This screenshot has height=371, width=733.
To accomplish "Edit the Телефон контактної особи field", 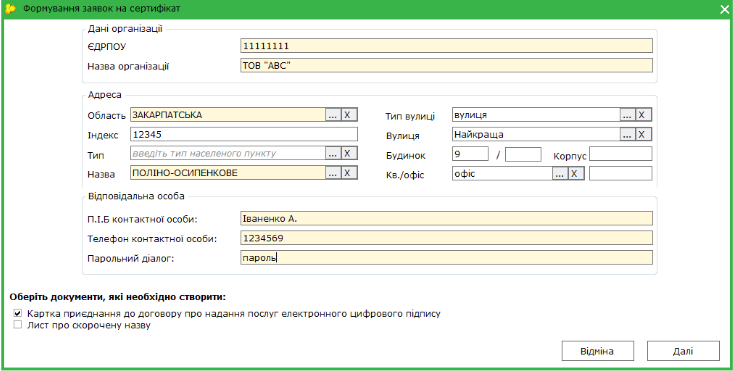I will coord(446,238).
